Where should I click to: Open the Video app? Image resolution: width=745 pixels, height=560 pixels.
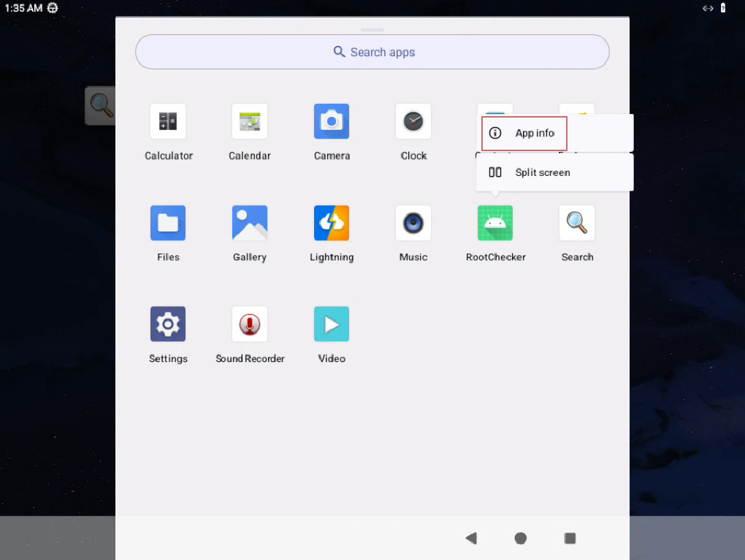coord(332,325)
